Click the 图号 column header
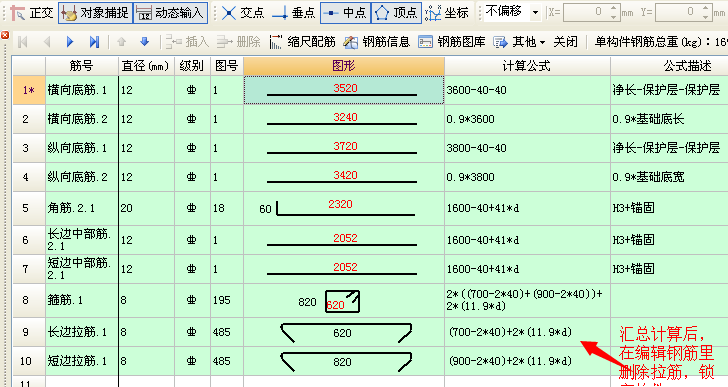The height and width of the screenshot is (387, 728). (x=227, y=66)
